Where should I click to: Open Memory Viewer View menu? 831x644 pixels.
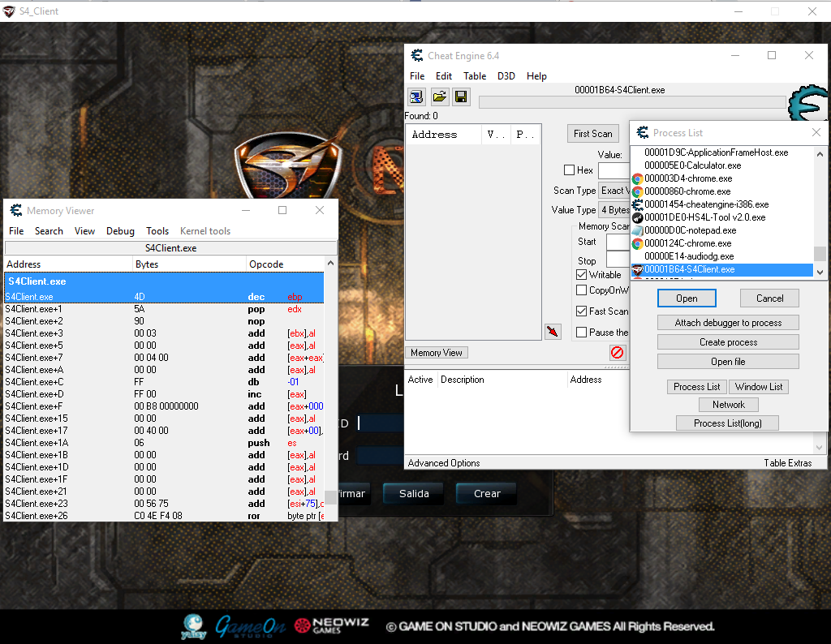click(84, 231)
